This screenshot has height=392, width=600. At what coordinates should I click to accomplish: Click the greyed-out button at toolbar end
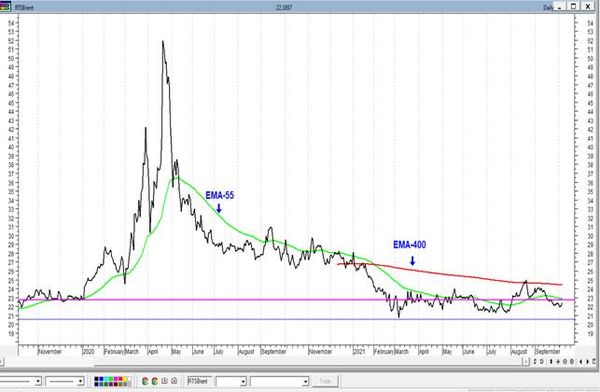(x=325, y=381)
